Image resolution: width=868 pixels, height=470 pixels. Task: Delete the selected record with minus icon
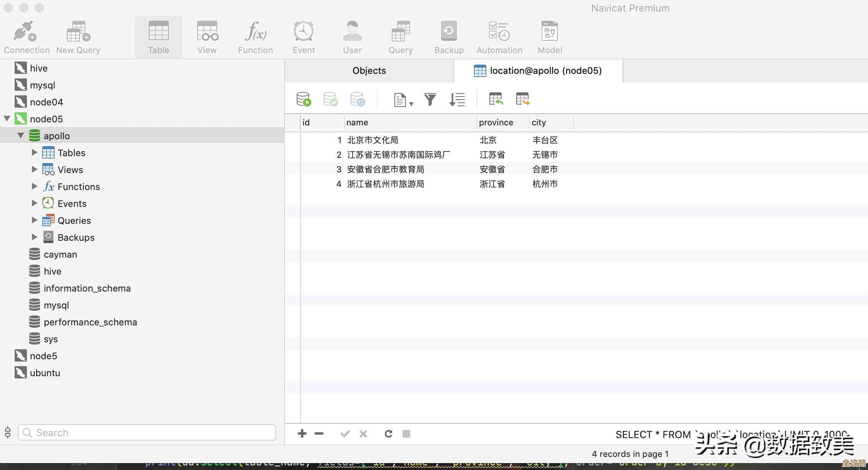pos(318,433)
